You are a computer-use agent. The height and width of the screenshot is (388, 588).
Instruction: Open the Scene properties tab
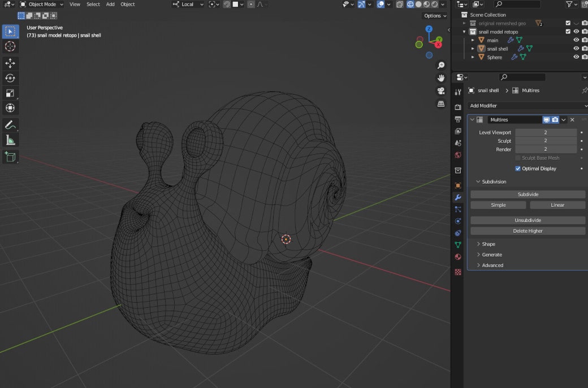pyautogui.click(x=458, y=143)
